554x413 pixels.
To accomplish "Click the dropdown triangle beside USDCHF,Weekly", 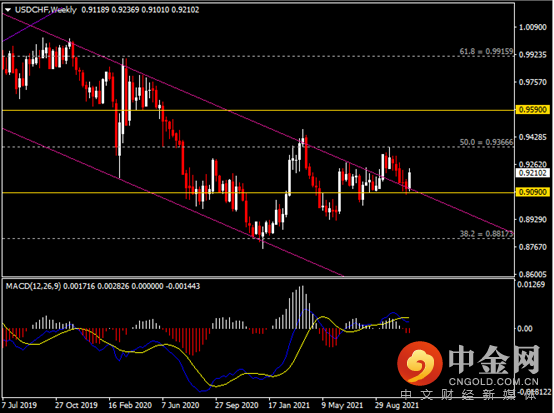I will point(8,10).
